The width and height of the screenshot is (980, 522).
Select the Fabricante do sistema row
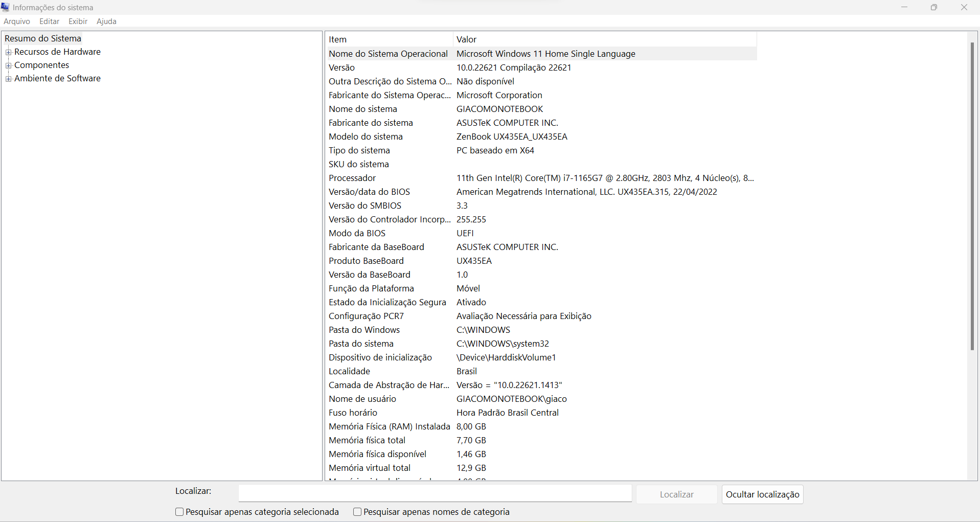tap(541, 123)
